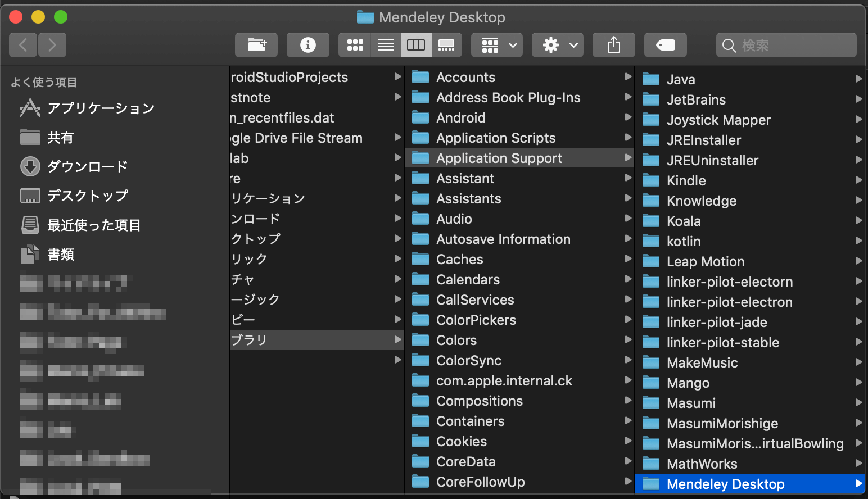Select the ブラリ row in first column

(x=317, y=340)
